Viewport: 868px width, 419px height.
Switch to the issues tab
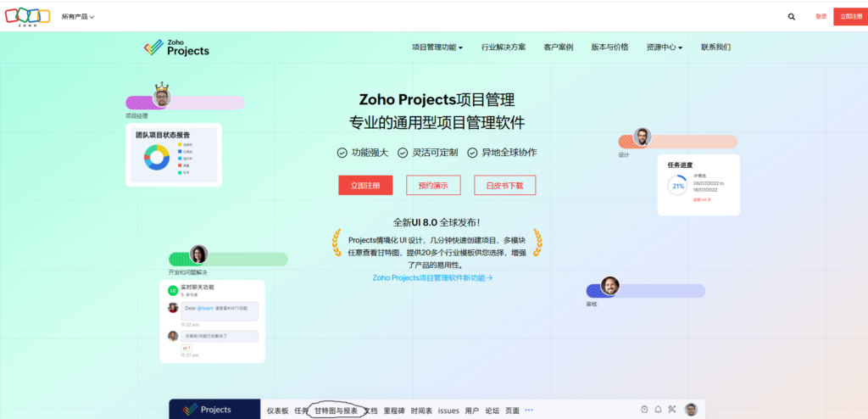point(448,411)
